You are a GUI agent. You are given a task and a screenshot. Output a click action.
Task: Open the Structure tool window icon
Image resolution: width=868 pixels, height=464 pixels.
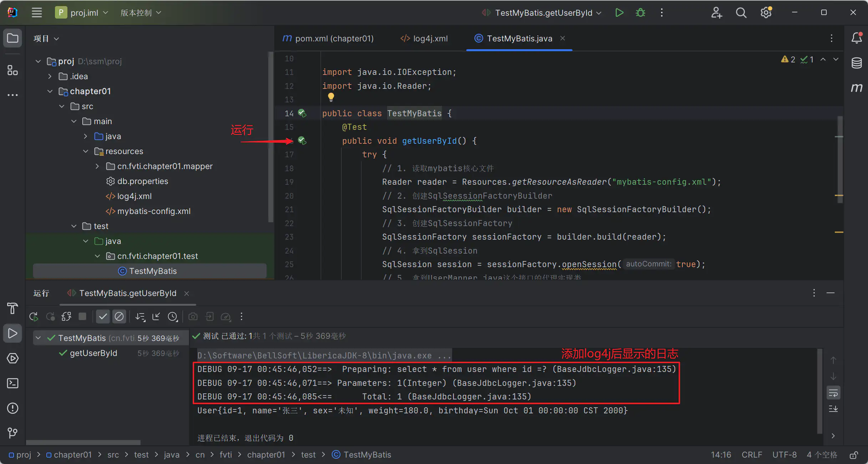tap(12, 70)
